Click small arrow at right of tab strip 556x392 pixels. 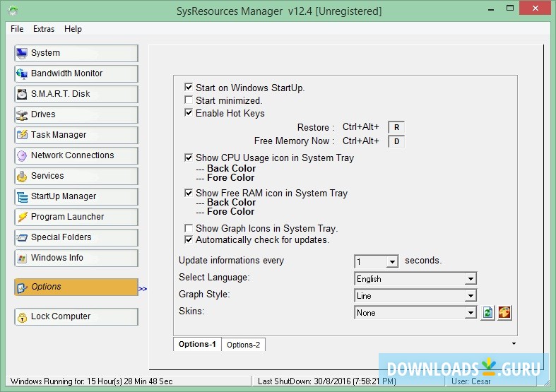coord(514,343)
